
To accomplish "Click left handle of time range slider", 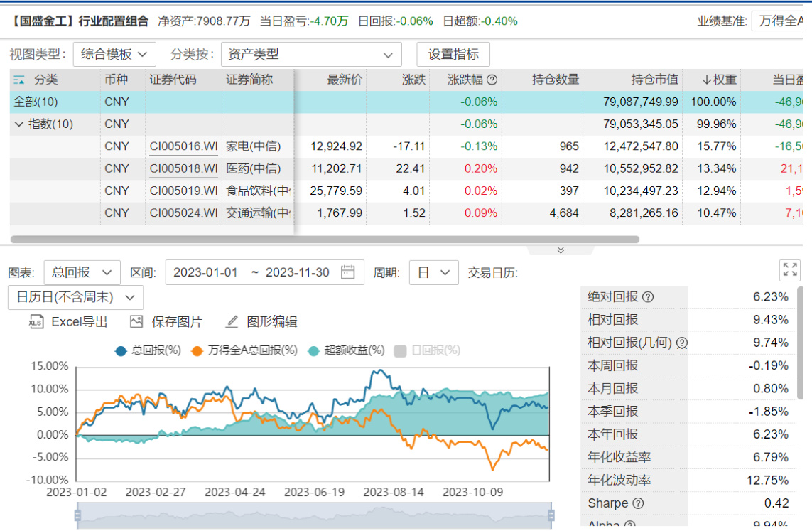I will 78,515.
